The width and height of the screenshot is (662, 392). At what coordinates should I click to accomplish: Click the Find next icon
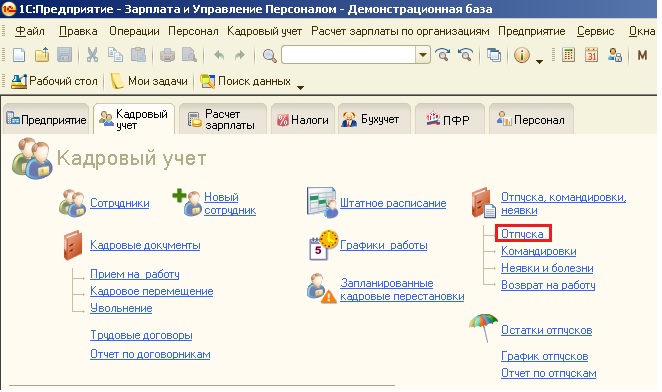point(442,55)
